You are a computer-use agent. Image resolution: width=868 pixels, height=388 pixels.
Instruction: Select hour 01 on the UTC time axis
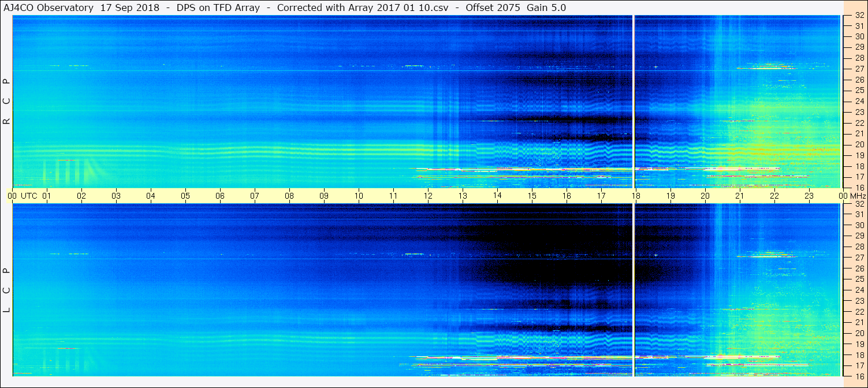pos(47,196)
